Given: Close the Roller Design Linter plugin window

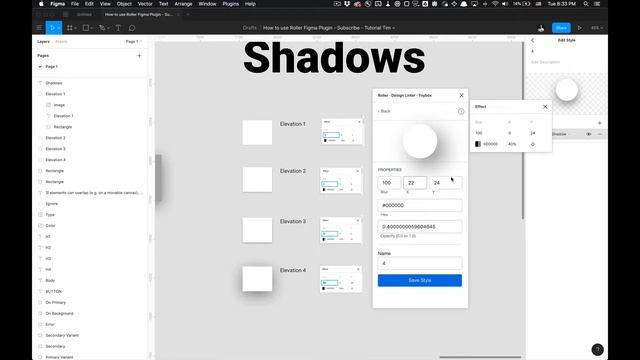Looking at the screenshot, I should point(461,95).
